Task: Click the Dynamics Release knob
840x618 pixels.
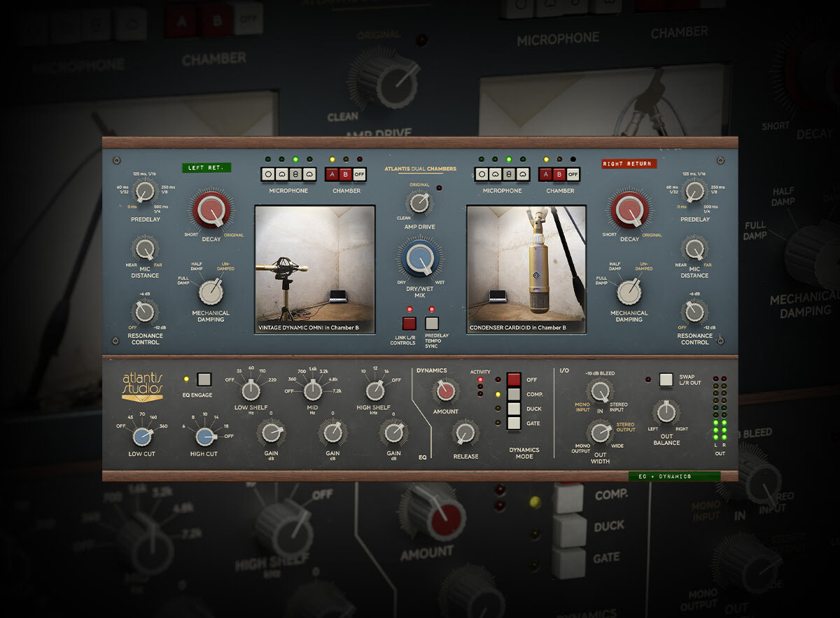Action: tap(465, 435)
